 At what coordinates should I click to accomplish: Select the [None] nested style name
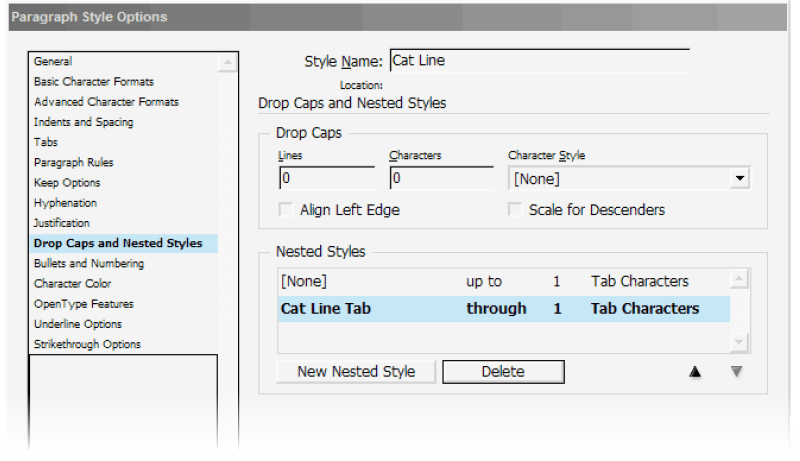point(304,281)
